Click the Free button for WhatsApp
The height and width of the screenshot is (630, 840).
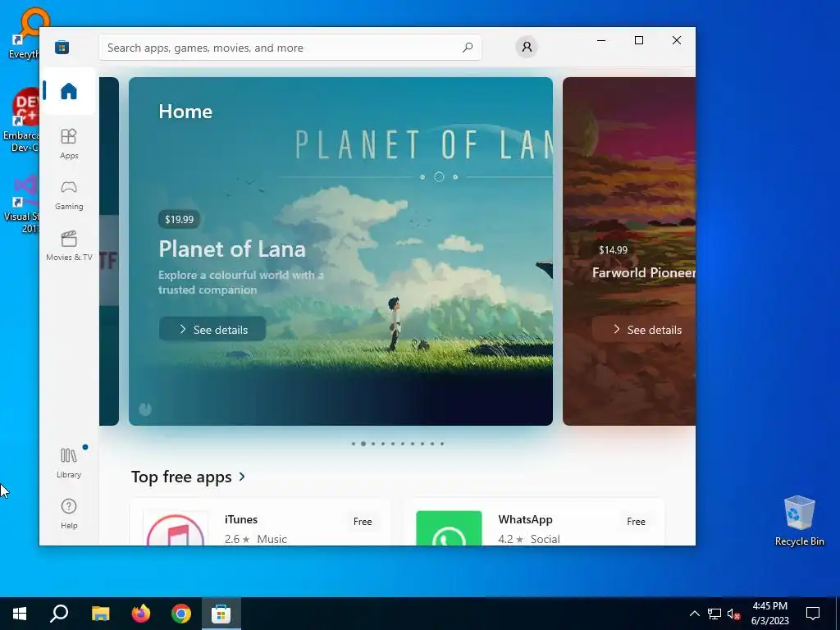[x=636, y=521]
